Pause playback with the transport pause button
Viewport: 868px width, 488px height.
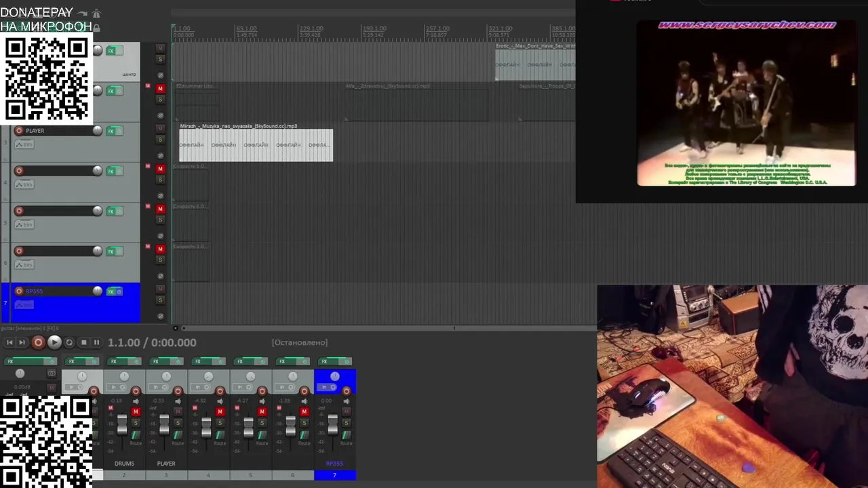click(x=96, y=343)
